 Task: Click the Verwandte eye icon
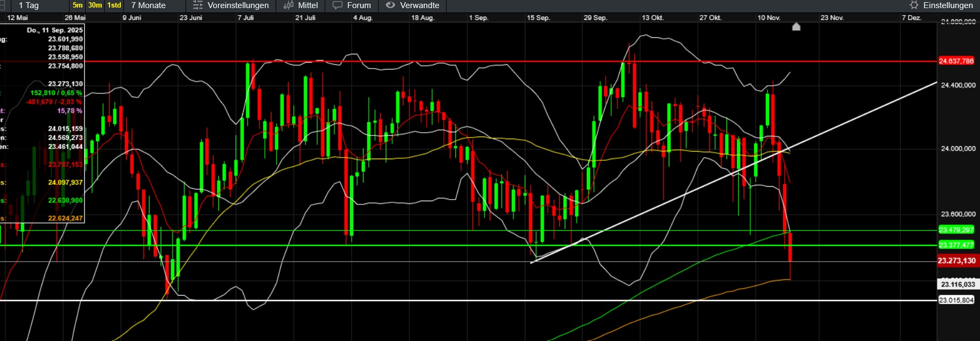390,5
